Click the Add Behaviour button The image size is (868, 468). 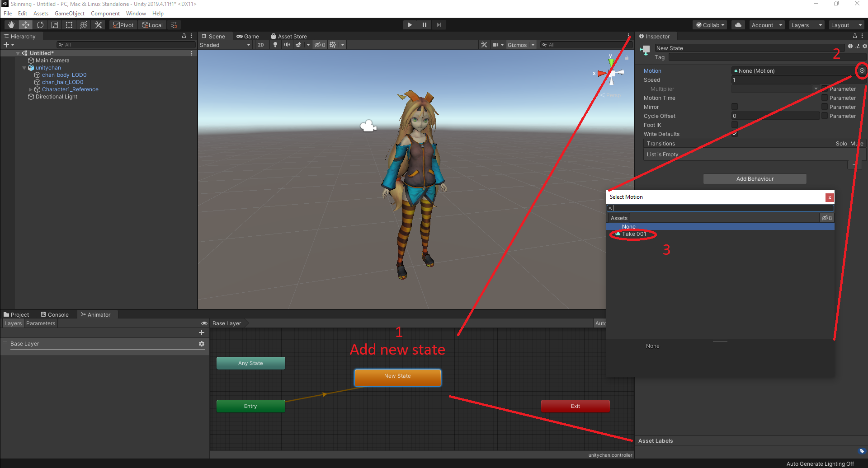pyautogui.click(x=754, y=178)
